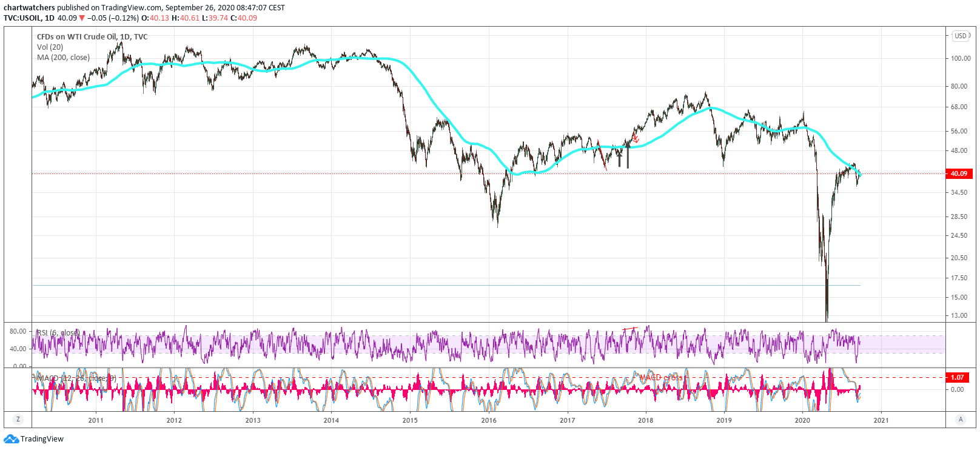Click the red 'MACD cross' annotation text
Viewport: 980px width, 450px height.
[661, 378]
